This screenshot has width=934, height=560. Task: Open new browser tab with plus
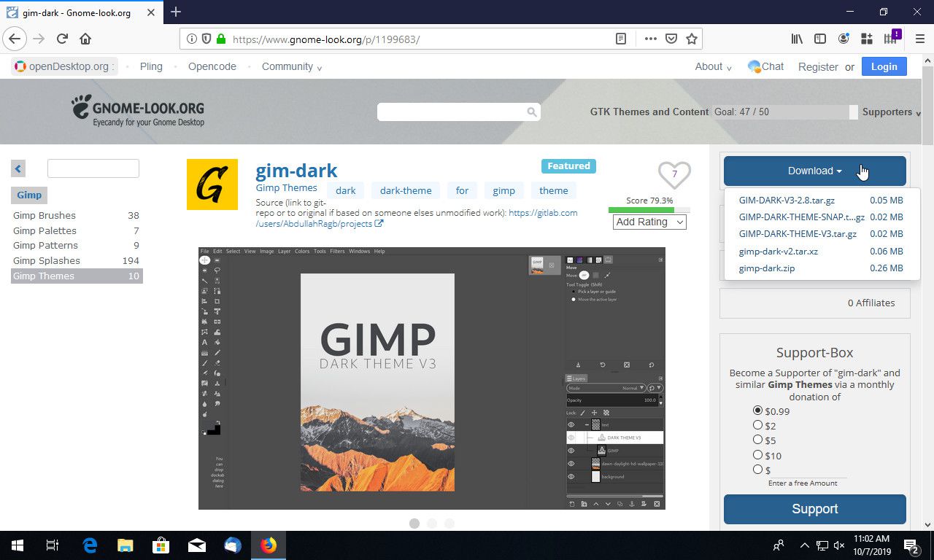176,12
